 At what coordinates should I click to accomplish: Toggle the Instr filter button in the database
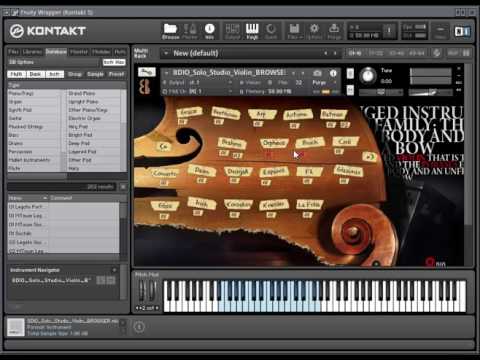click(x=54, y=74)
